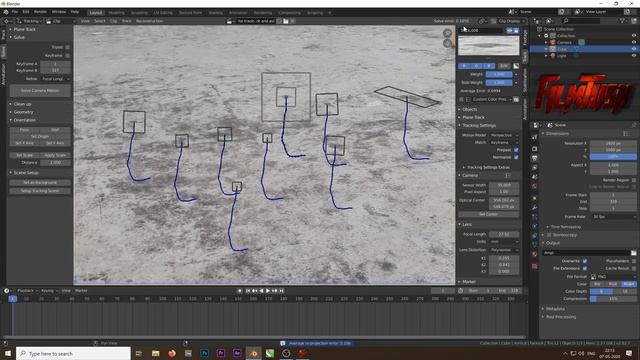The height and width of the screenshot is (360, 640).
Task: Expand the Geometry panel
Action: click(x=23, y=112)
